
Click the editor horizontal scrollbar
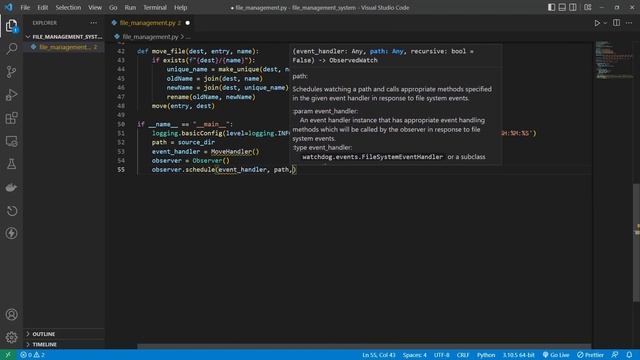point(363,347)
